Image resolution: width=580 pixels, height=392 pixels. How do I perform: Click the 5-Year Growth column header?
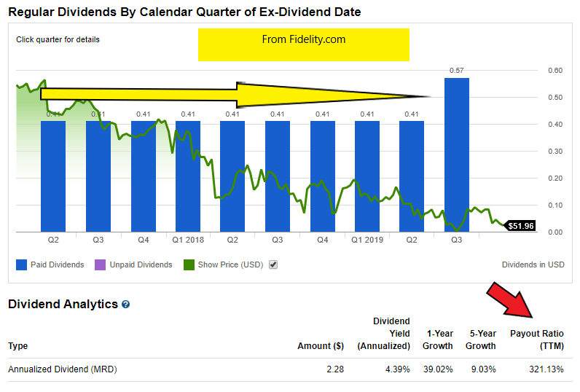(x=481, y=340)
